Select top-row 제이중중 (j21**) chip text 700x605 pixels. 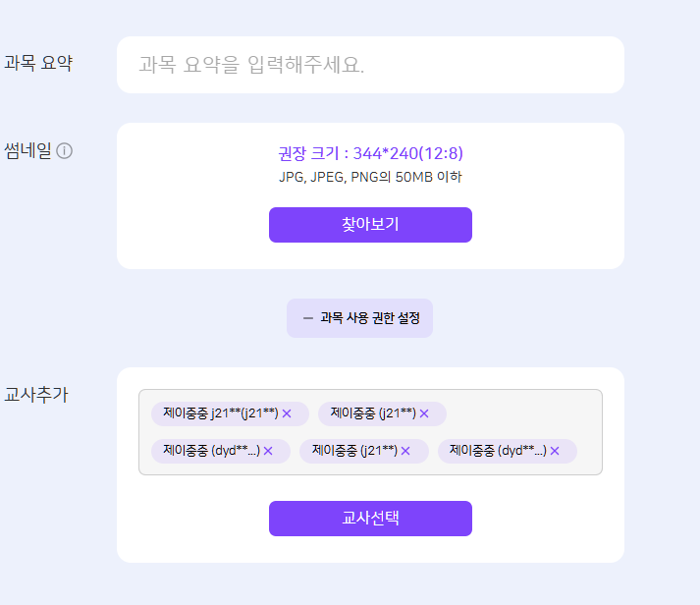point(372,413)
